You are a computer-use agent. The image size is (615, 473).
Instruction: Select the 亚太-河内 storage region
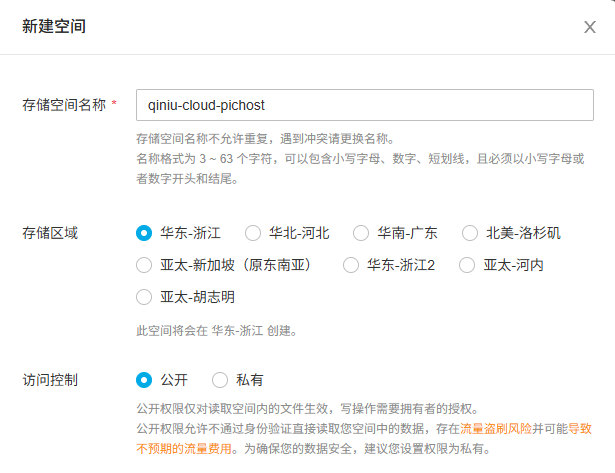(467, 265)
